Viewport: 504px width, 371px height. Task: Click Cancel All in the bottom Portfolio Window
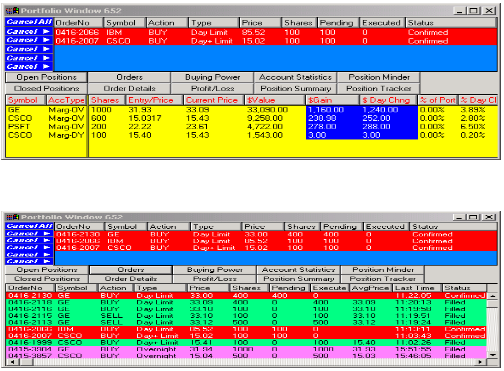tap(30, 226)
